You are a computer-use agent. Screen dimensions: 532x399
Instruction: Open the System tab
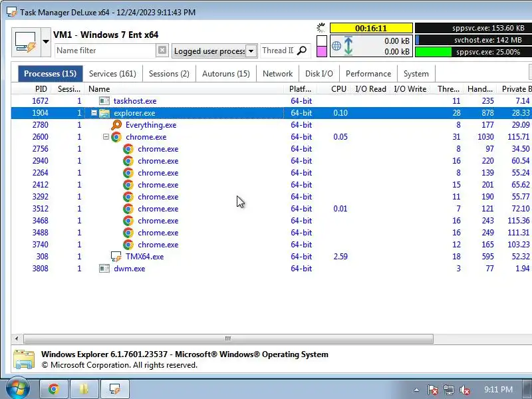(x=416, y=74)
